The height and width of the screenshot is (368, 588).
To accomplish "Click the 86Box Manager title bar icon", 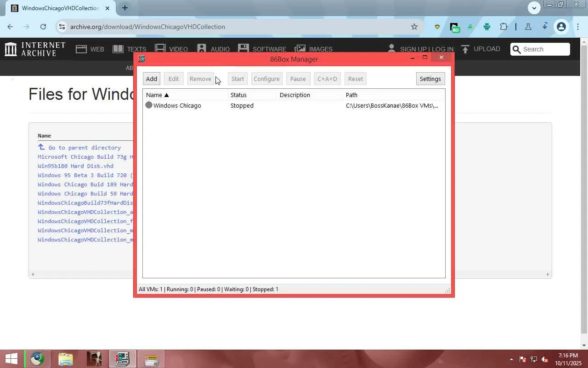I will pos(141,59).
